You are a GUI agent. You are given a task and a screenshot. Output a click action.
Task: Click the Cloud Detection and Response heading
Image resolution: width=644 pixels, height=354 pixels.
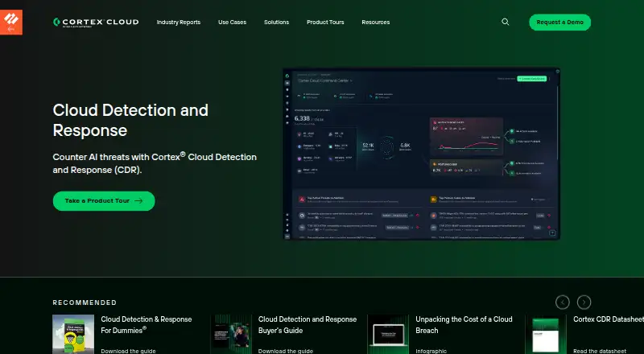coord(130,120)
